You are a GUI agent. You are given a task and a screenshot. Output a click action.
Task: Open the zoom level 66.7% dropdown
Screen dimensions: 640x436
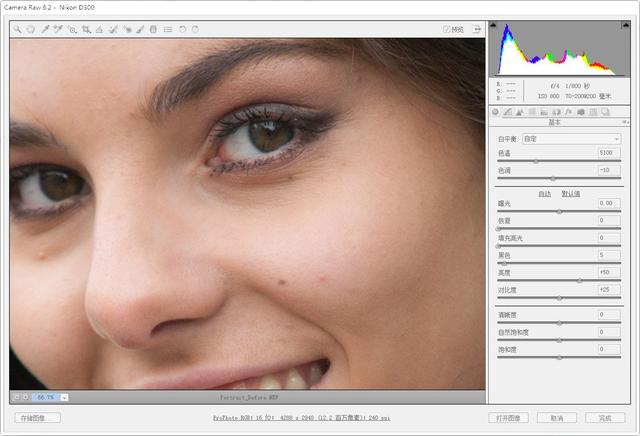coord(64,397)
